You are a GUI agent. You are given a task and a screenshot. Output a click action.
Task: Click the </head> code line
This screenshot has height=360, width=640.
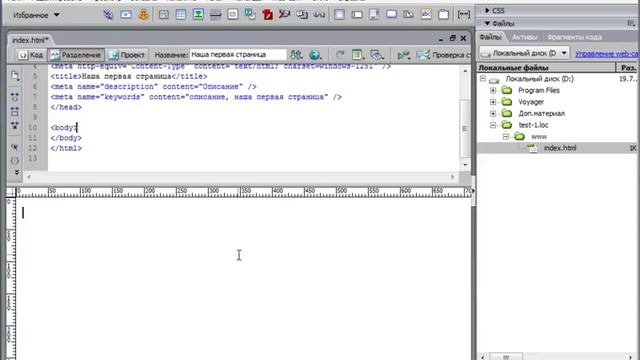coord(66,107)
